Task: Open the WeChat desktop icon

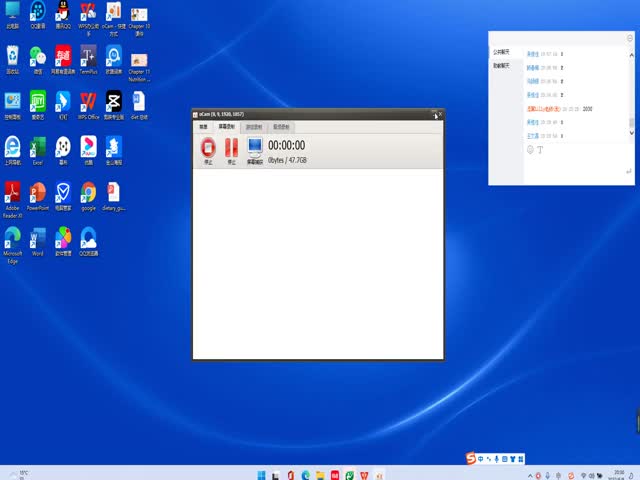Action: [38, 57]
